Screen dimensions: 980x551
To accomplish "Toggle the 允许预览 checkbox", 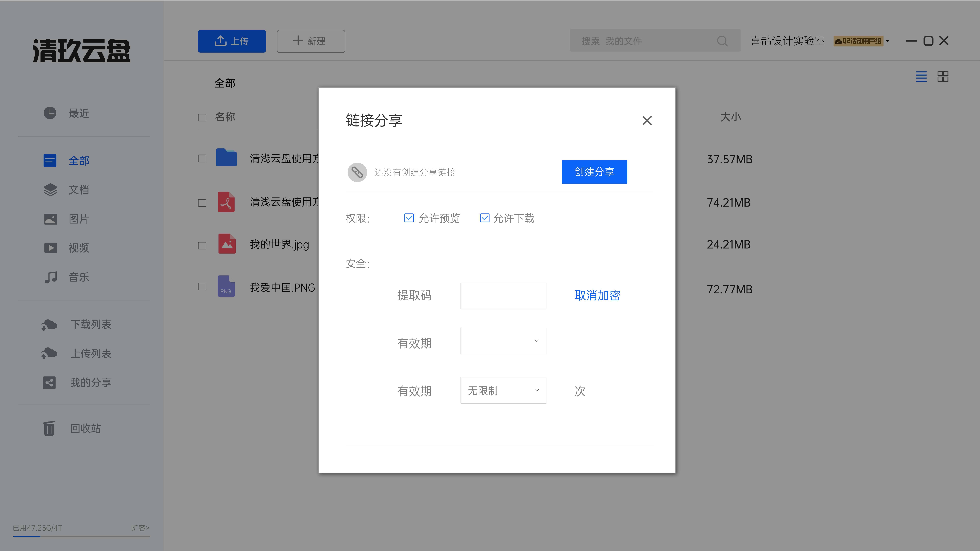I will (x=409, y=218).
